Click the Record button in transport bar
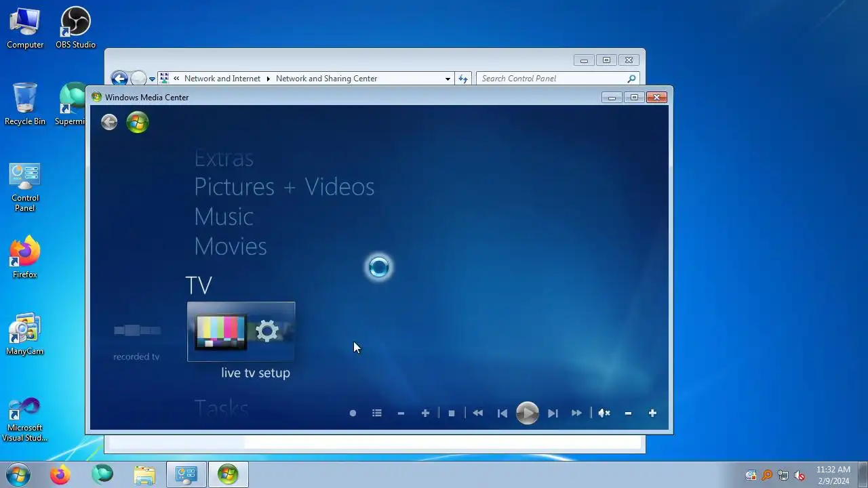The height and width of the screenshot is (488, 868). [353, 413]
